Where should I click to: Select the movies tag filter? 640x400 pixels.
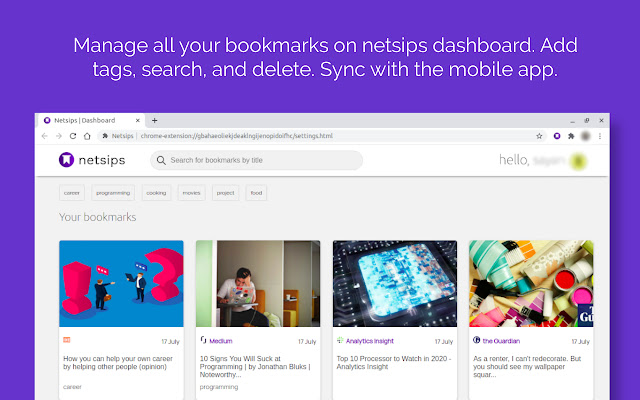191,193
